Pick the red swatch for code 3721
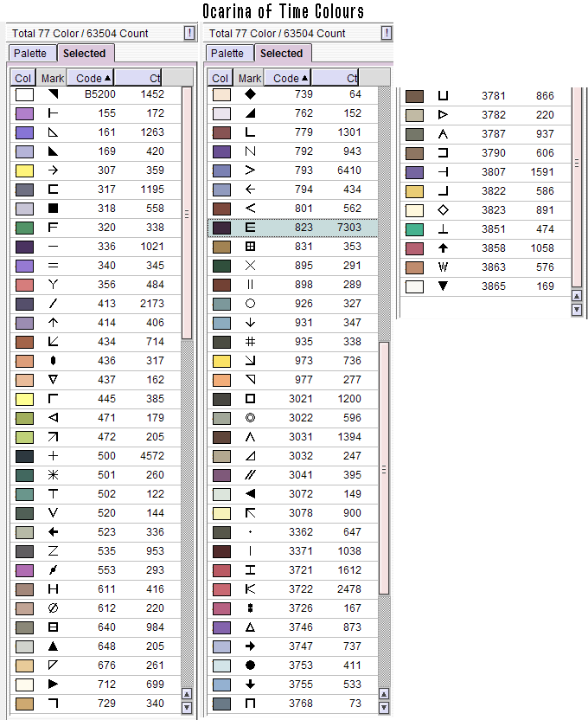The width and height of the screenshot is (588, 720). pos(221,570)
